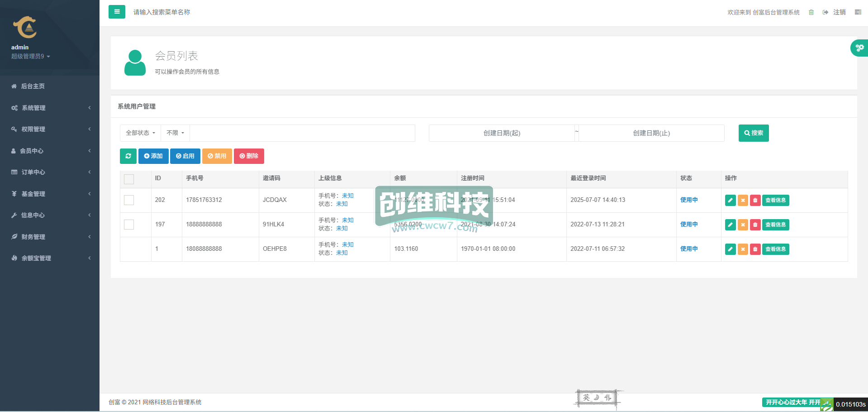Click the orange X icon for member ID 1

[743, 249]
